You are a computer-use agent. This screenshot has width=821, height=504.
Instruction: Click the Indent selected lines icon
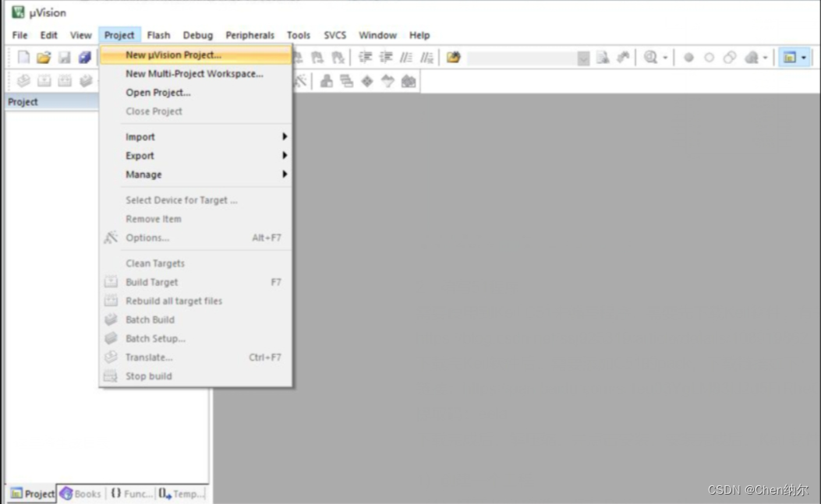click(x=365, y=57)
